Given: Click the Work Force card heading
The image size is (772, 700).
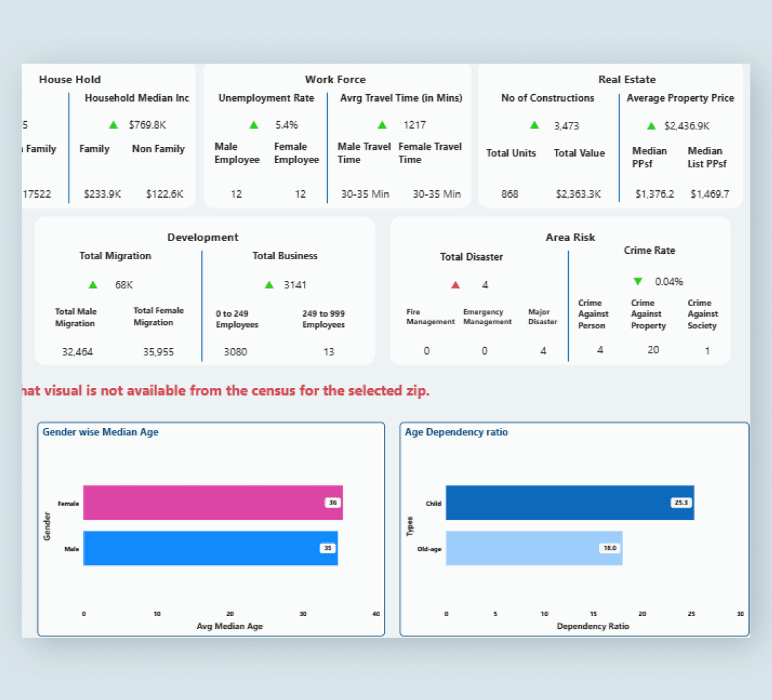Looking at the screenshot, I should (x=335, y=79).
